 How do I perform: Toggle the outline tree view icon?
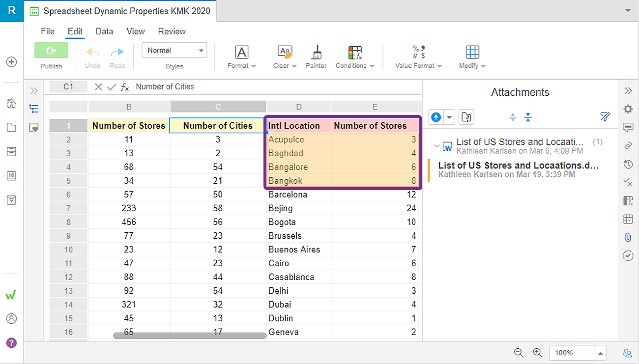pos(34,109)
